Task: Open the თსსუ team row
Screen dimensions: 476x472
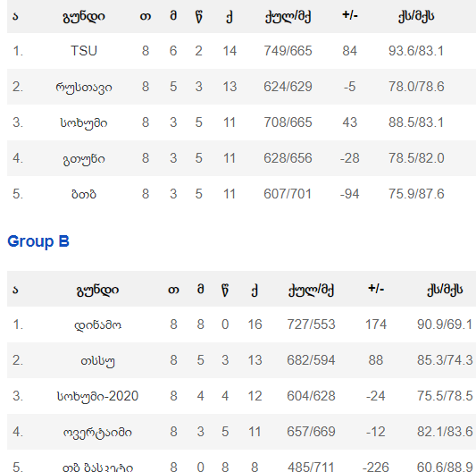Action: 241,360
